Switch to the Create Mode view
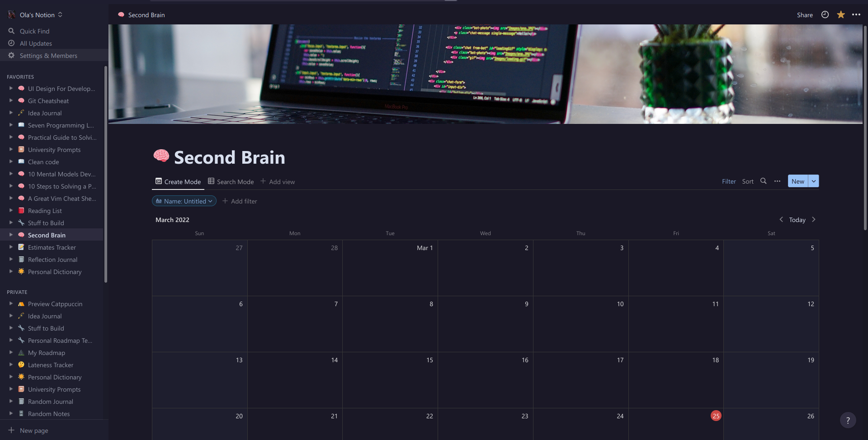868x440 pixels. tap(178, 181)
